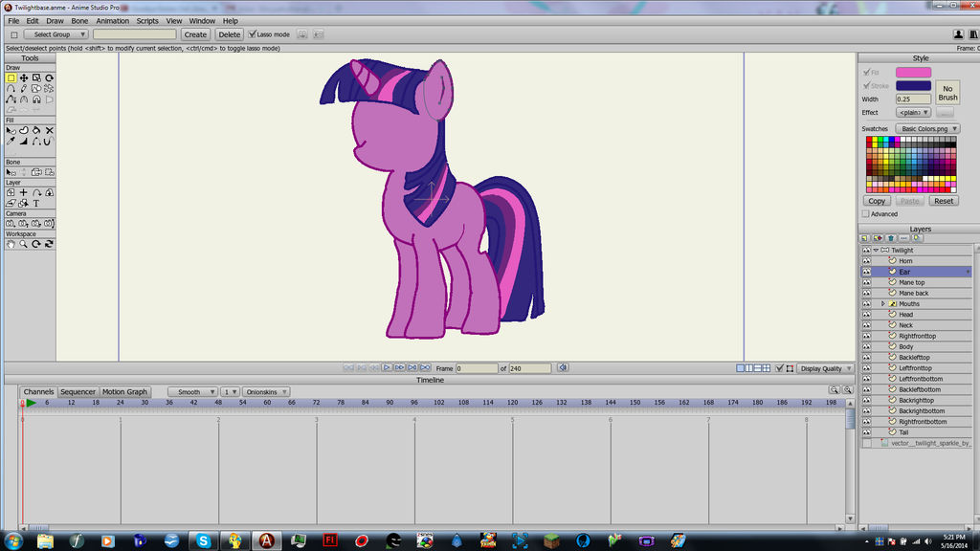The height and width of the screenshot is (551, 980).
Task: Pick a red swatch from the color palette
Action: click(x=868, y=139)
